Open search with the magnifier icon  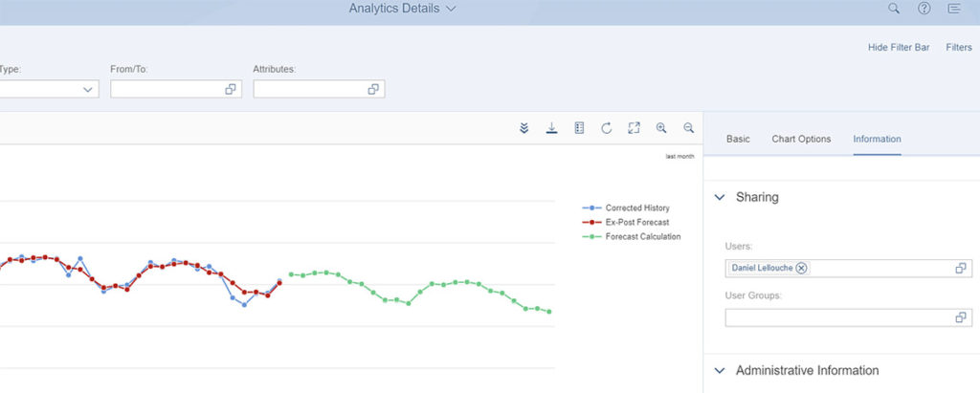point(894,9)
